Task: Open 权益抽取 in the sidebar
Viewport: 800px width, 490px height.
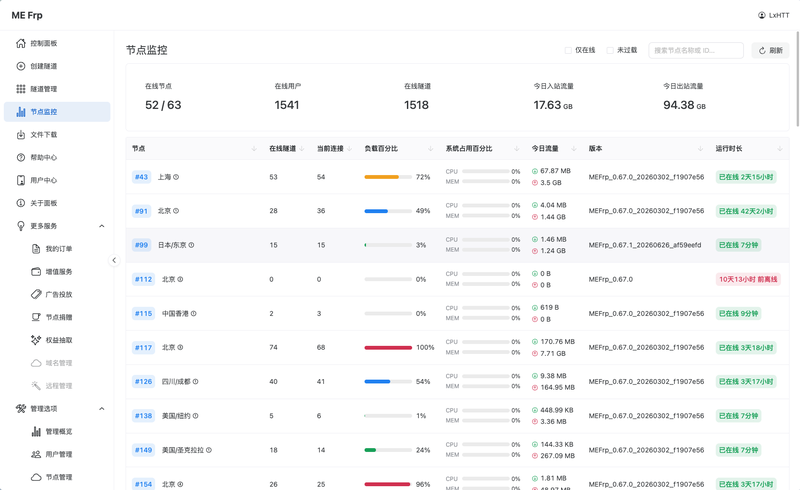Action: coord(57,340)
